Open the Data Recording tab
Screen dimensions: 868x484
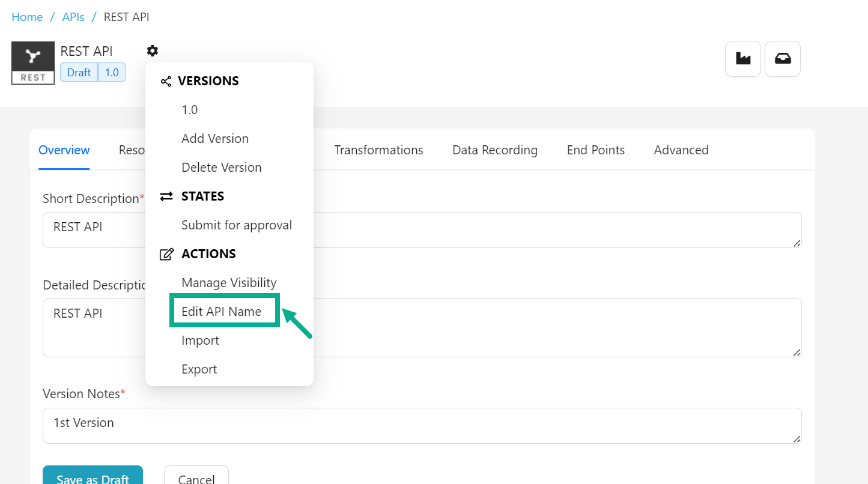click(x=495, y=150)
